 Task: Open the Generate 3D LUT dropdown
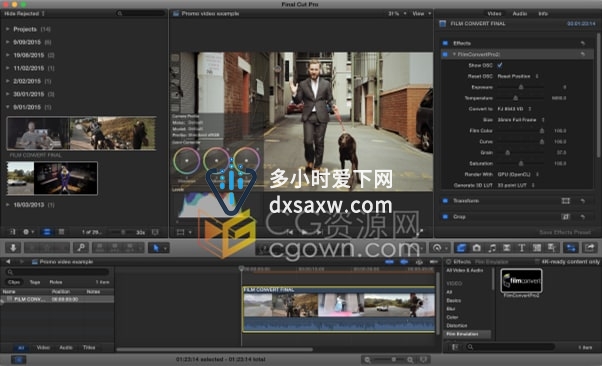coord(516,185)
